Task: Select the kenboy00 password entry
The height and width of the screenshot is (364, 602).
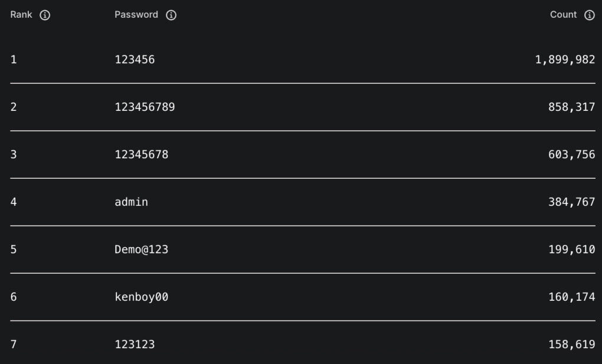Action: [141, 297]
